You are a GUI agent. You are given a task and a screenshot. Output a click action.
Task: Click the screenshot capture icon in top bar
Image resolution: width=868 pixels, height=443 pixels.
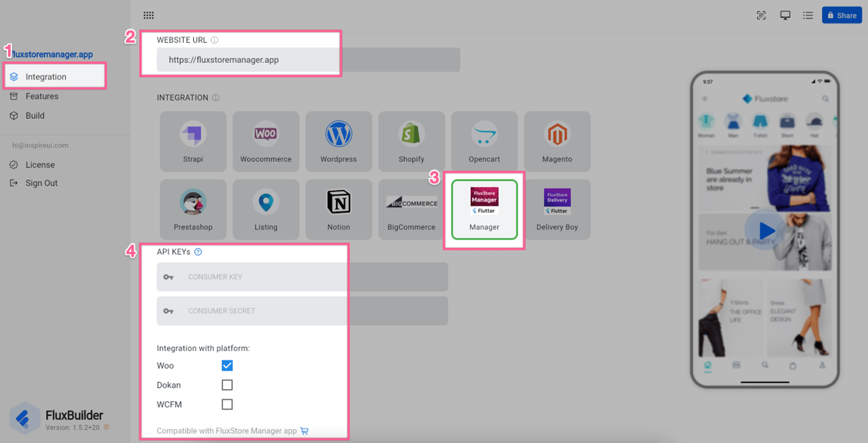tap(761, 15)
